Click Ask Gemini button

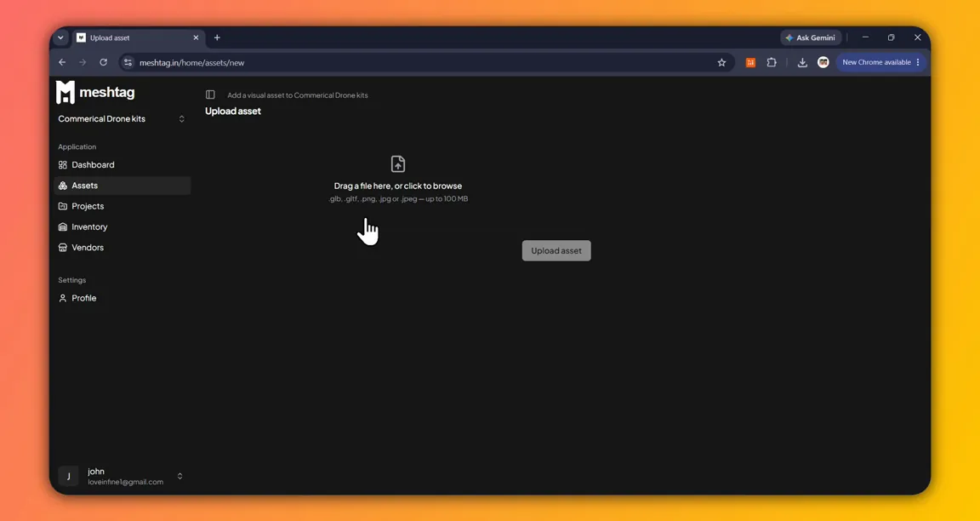pyautogui.click(x=811, y=37)
